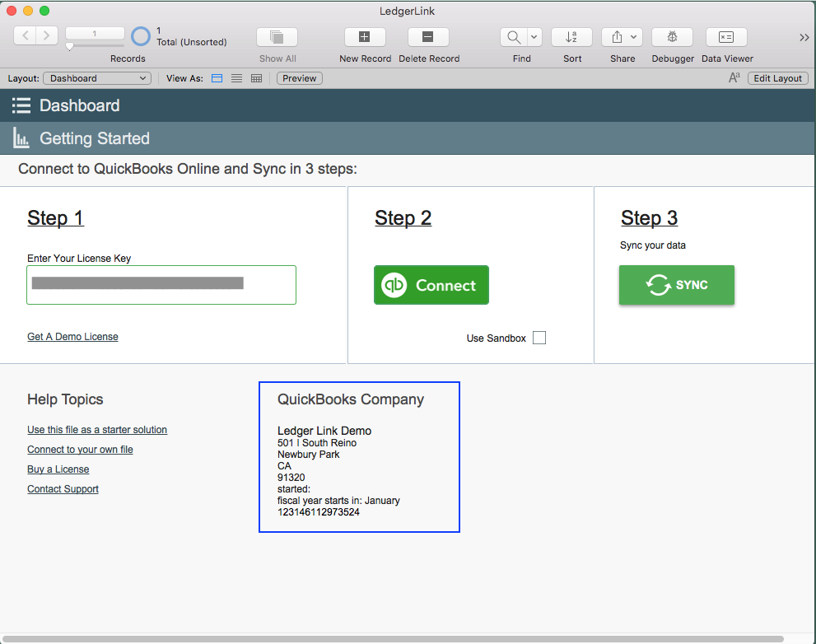Click the Step 1 heading
Image resolution: width=816 pixels, height=644 pixels.
[x=56, y=218]
